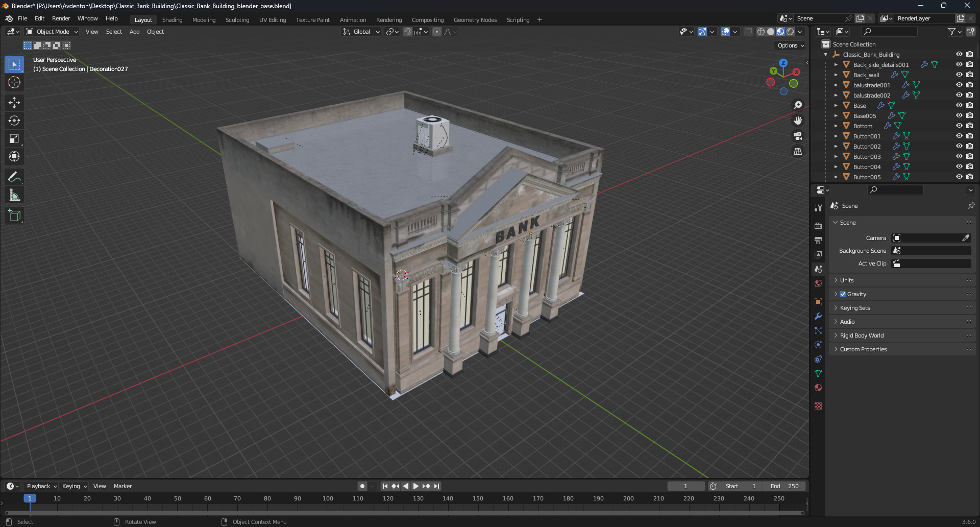
Task: Open Object properties tab
Action: [818, 302]
